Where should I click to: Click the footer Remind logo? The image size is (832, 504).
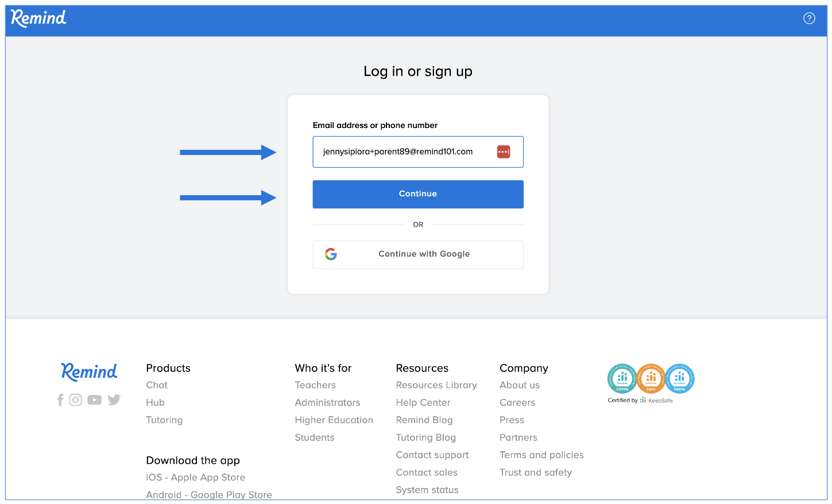click(89, 372)
